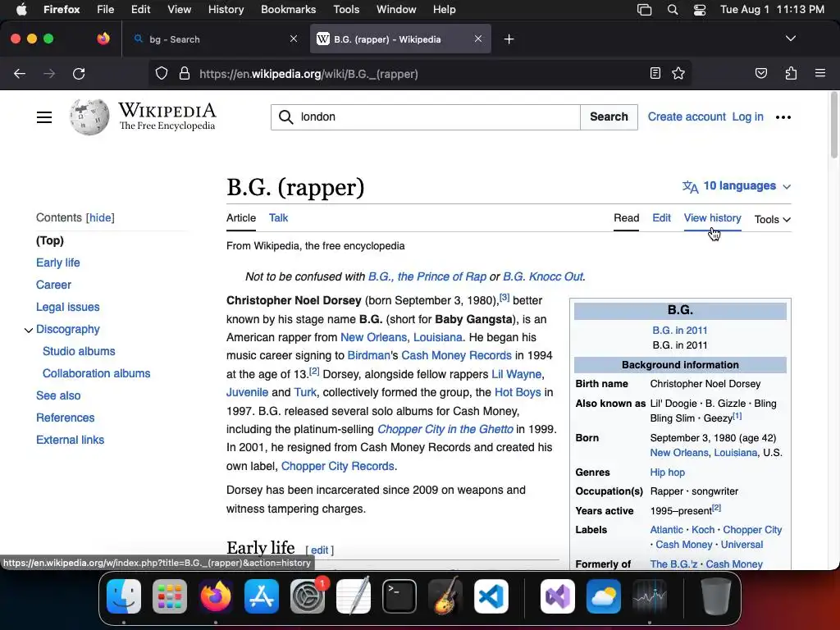
Task: Open the Bookmarks menu
Action: (x=288, y=9)
